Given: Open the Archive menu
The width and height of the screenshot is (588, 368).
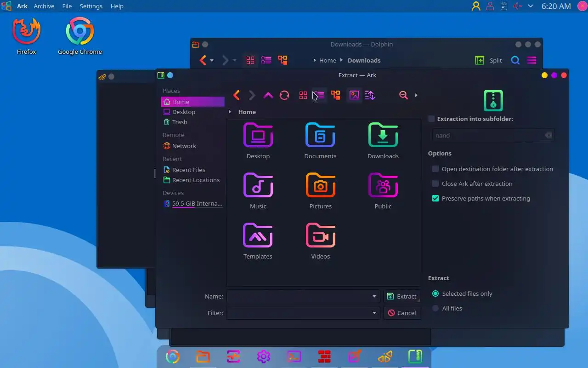Looking at the screenshot, I should click(44, 6).
